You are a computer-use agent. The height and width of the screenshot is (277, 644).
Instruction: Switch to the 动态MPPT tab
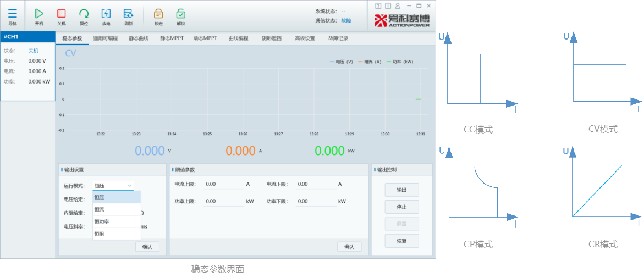point(205,38)
